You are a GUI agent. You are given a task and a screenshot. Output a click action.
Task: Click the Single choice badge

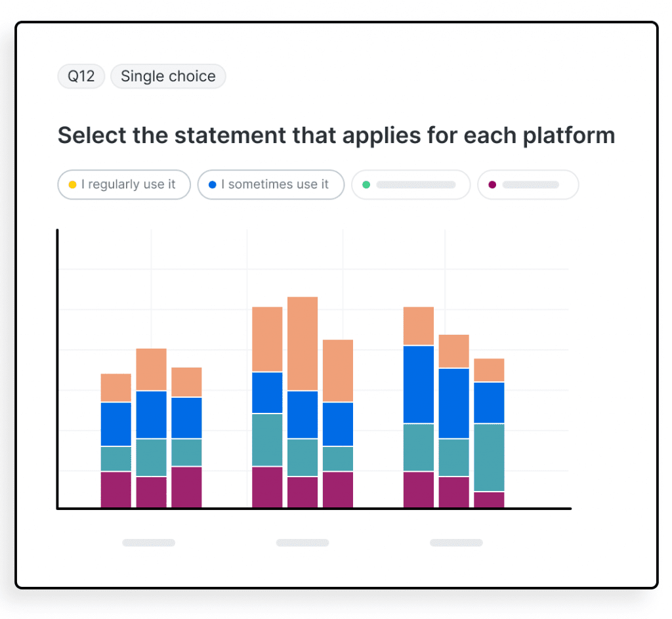pyautogui.click(x=168, y=76)
